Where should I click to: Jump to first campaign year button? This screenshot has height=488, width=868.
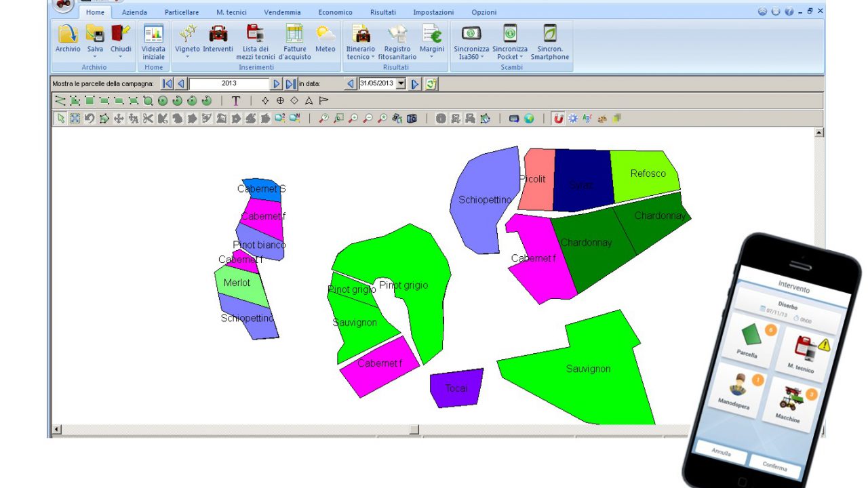167,84
